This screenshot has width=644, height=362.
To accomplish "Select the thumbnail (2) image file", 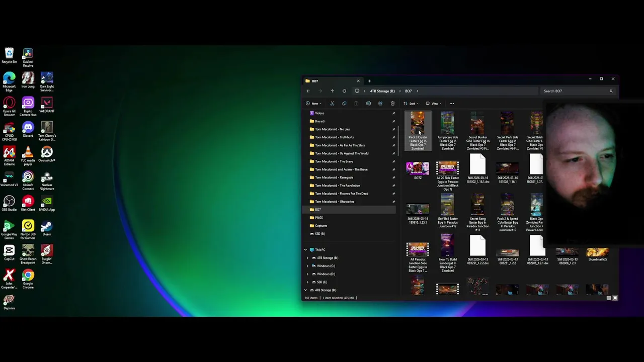I will [x=597, y=254].
